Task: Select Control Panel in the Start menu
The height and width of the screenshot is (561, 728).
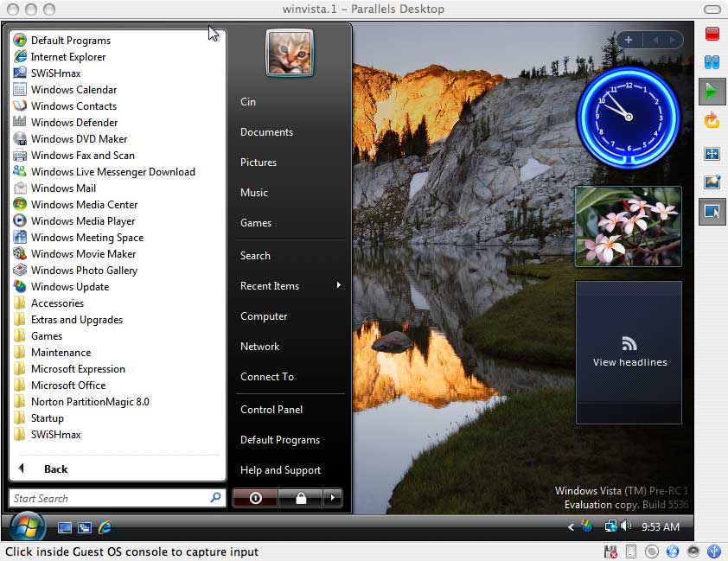Action: 271,410
